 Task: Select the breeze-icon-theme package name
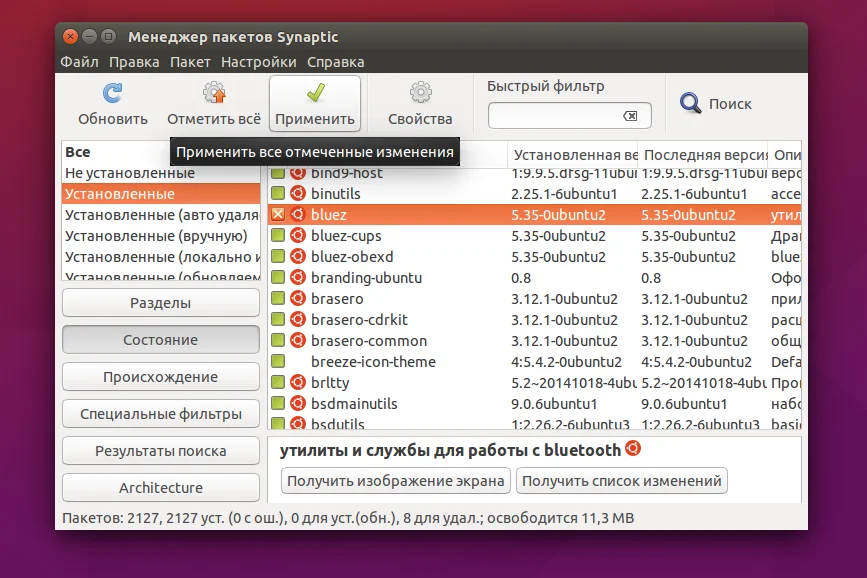point(373,362)
